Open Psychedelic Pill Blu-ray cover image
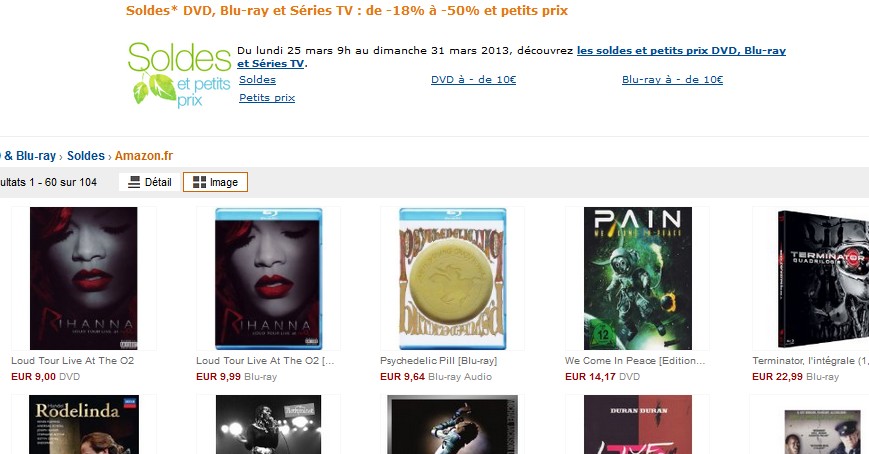 tap(452, 278)
